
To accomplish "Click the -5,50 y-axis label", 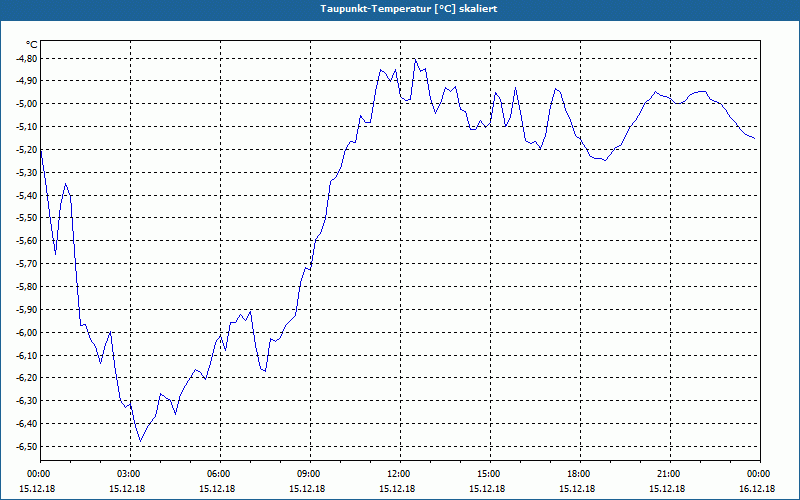I will (x=27, y=218).
